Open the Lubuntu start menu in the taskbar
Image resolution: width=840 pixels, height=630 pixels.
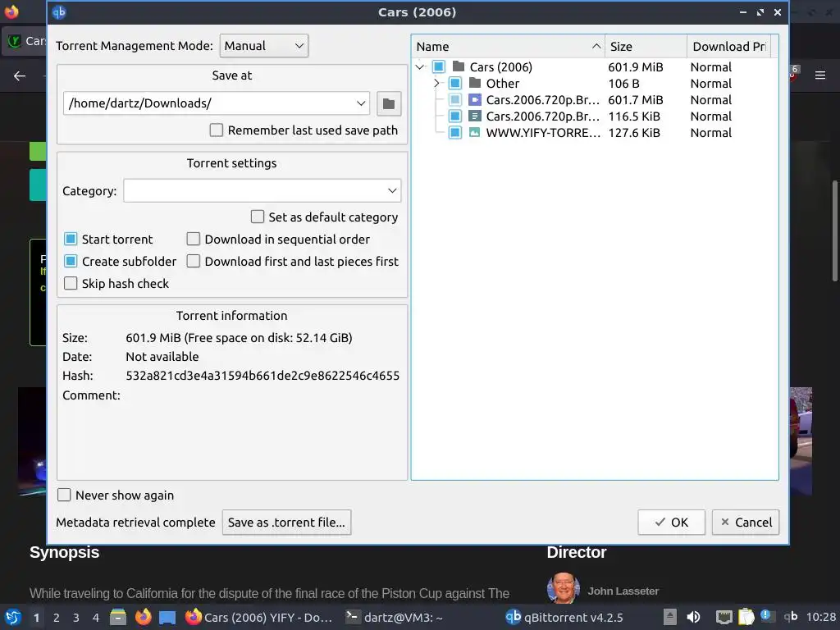pyautogui.click(x=13, y=617)
